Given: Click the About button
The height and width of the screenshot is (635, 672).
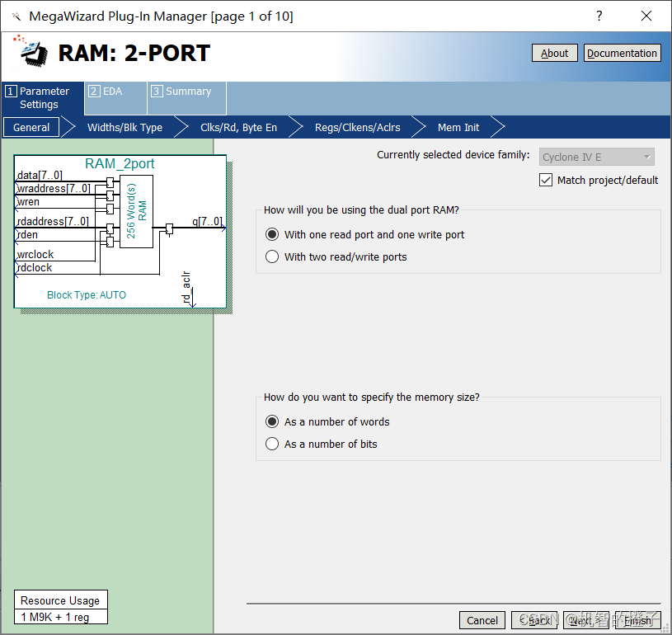Looking at the screenshot, I should point(554,53).
